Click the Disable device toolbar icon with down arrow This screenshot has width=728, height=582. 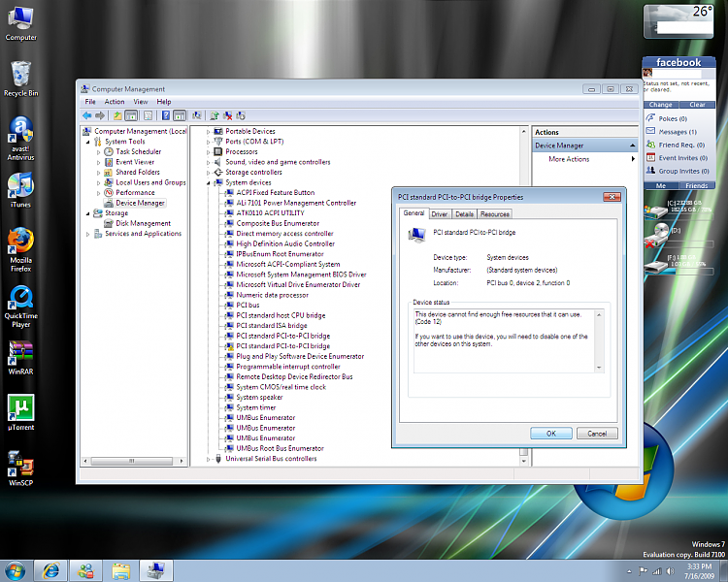pos(241,115)
